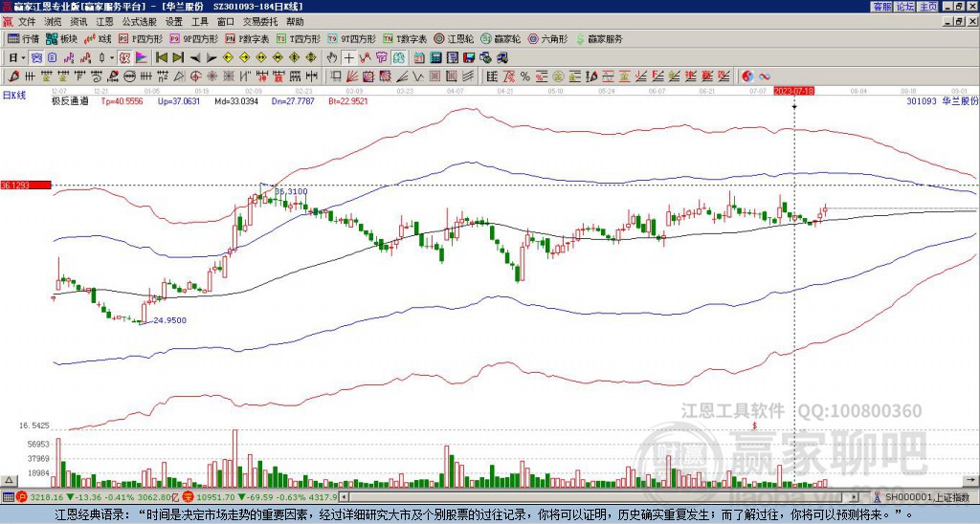This screenshot has height=524, width=980.
Task: Open the 设置 menu
Action: [174, 22]
